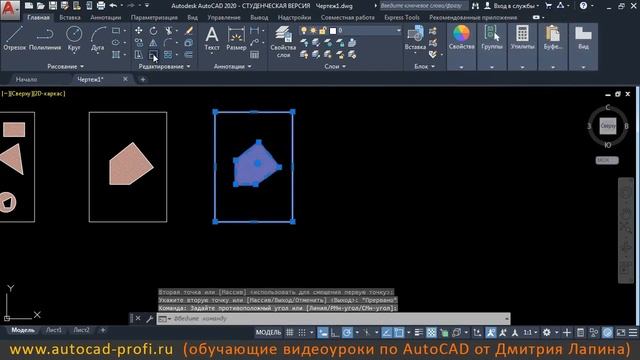Toggle object snap tracking in status bar
Screen dimensions: 640x360
tap(387, 333)
